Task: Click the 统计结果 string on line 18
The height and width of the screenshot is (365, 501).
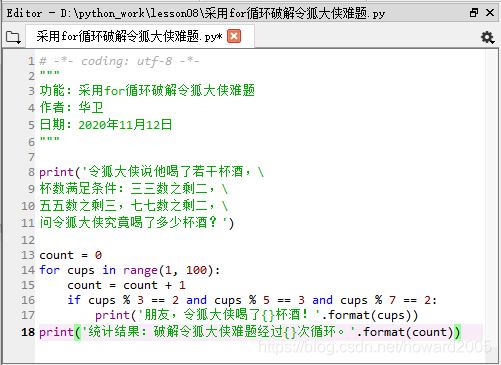Action: pyautogui.click(x=218, y=332)
